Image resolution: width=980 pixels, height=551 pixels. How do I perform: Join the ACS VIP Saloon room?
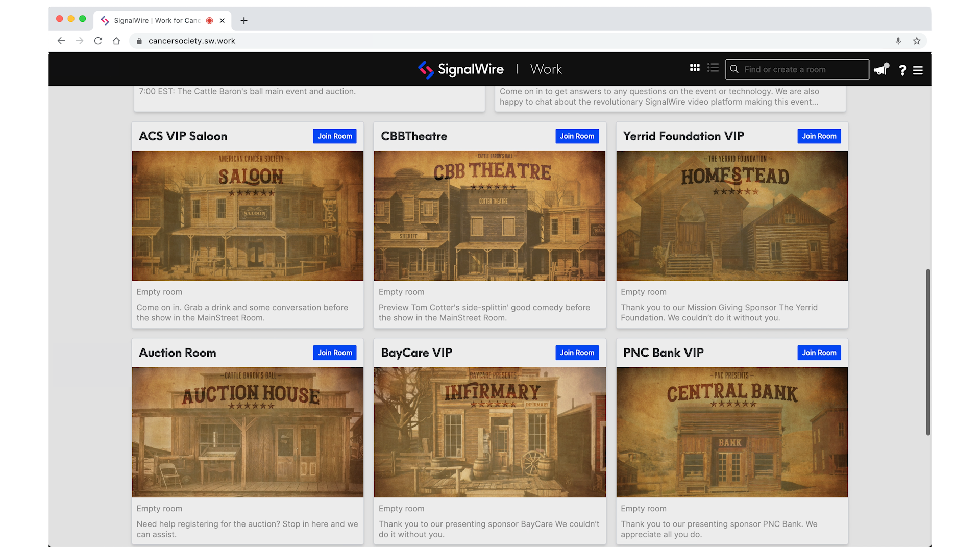pos(335,136)
